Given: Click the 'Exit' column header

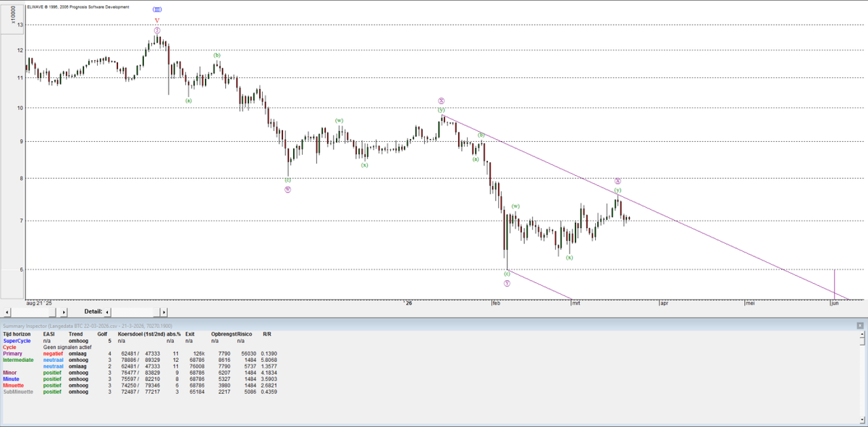Looking at the screenshot, I should (x=190, y=334).
